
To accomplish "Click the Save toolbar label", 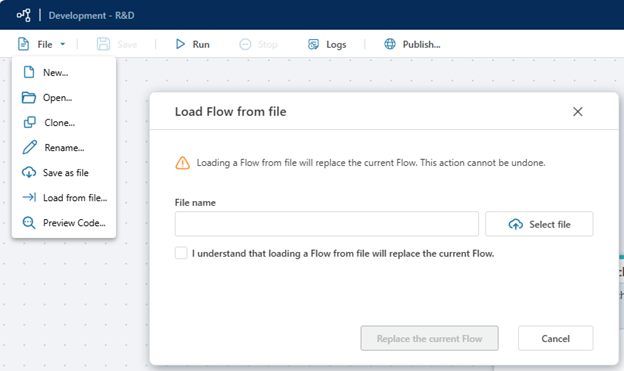I will (x=127, y=45).
